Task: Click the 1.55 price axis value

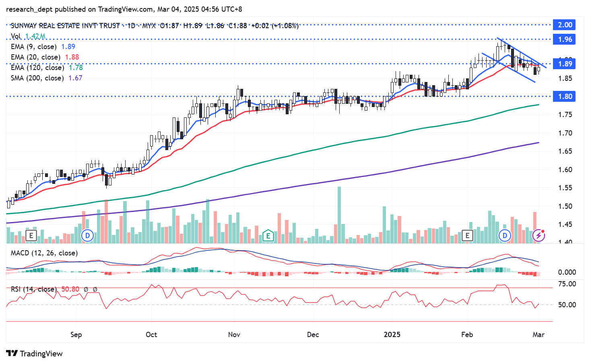Action: pos(565,188)
